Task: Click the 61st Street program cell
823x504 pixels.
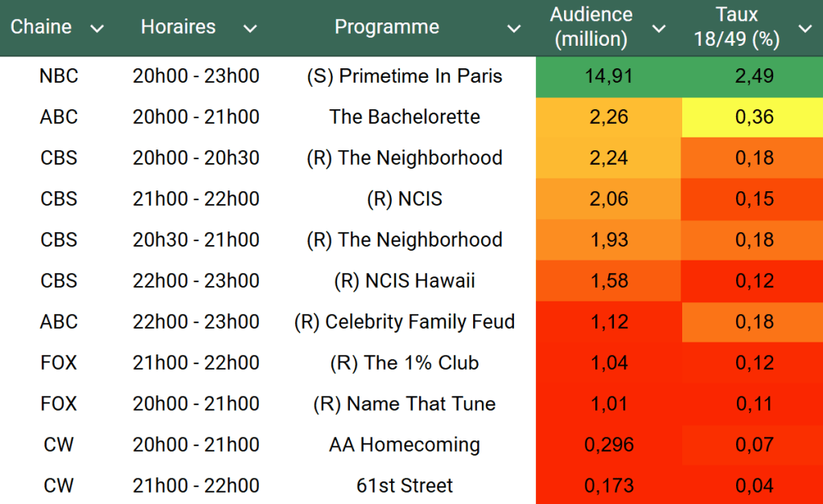Action: tap(405, 486)
